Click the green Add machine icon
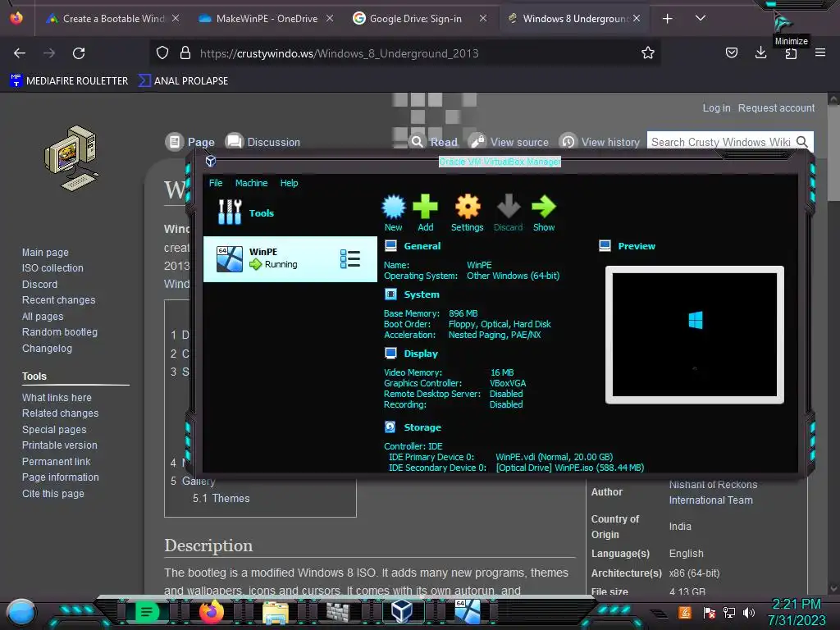 [x=426, y=207]
